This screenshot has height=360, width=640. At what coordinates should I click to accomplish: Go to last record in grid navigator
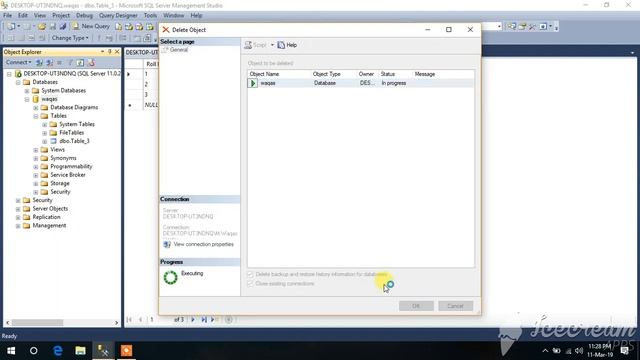[x=203, y=320]
